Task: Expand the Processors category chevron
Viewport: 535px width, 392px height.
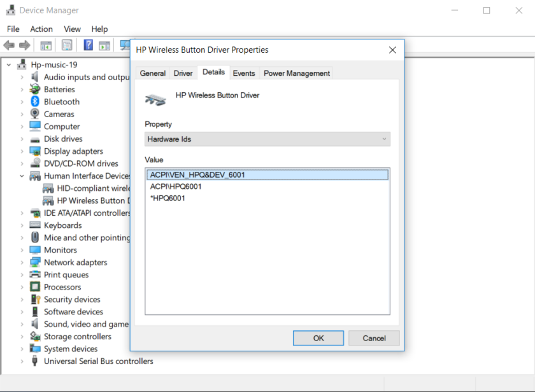Action: tap(22, 287)
